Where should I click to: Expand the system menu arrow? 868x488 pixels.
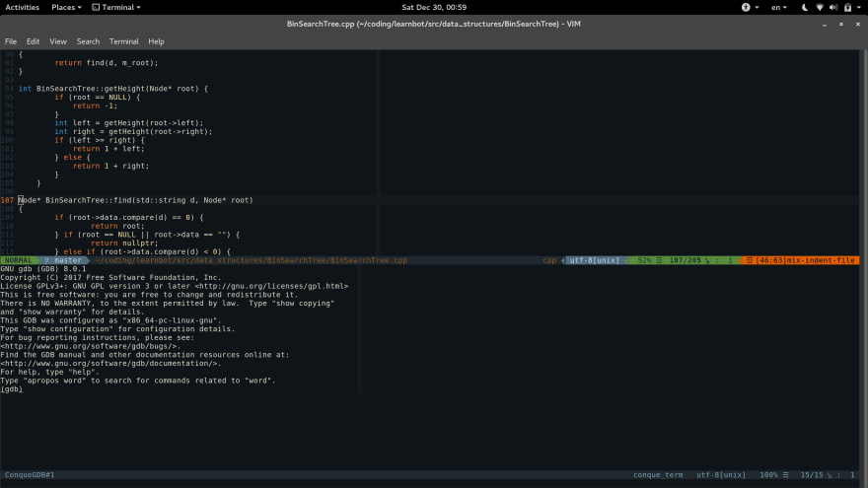tap(860, 7)
